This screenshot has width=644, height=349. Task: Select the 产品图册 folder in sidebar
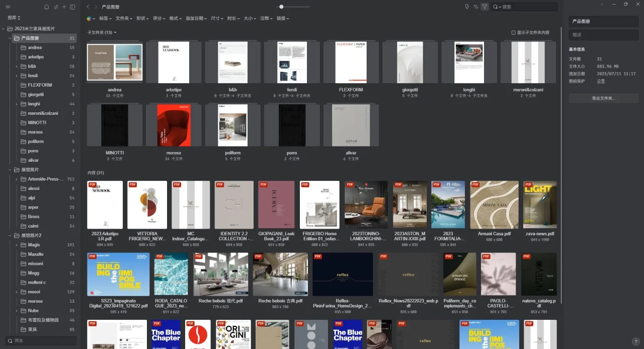[x=44, y=38]
